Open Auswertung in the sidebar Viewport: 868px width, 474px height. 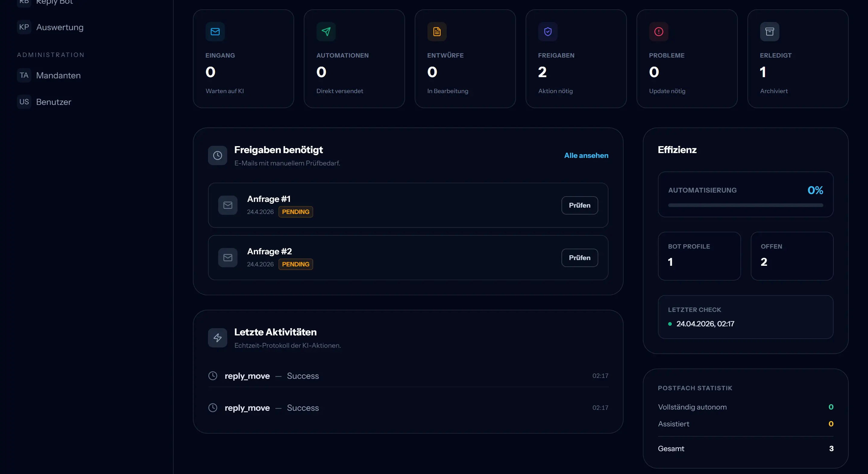(60, 27)
